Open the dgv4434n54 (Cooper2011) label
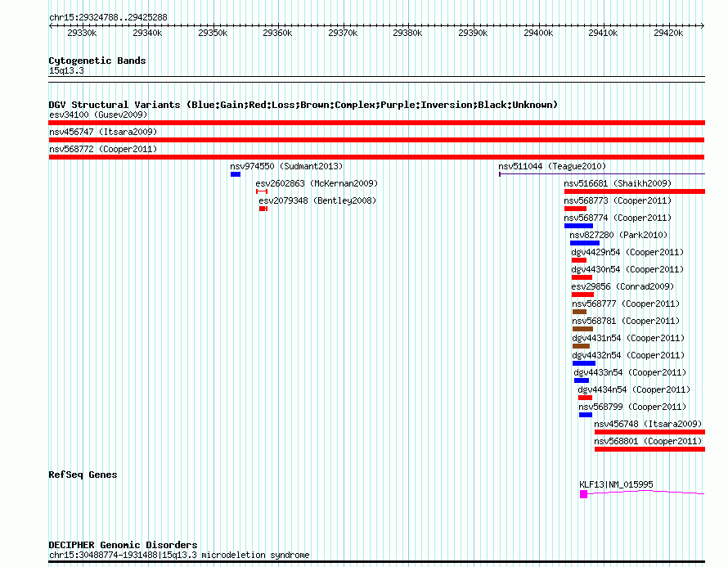The width and height of the screenshot is (728, 567). [x=634, y=389]
